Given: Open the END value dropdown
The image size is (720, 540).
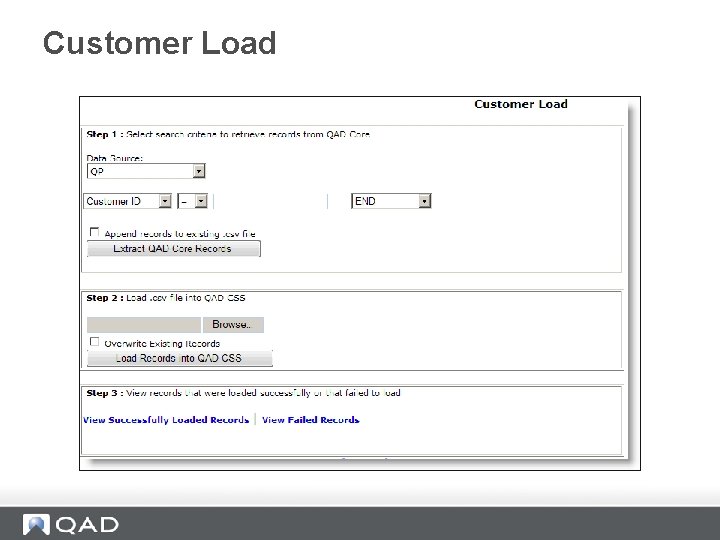Looking at the screenshot, I should click(x=391, y=201).
